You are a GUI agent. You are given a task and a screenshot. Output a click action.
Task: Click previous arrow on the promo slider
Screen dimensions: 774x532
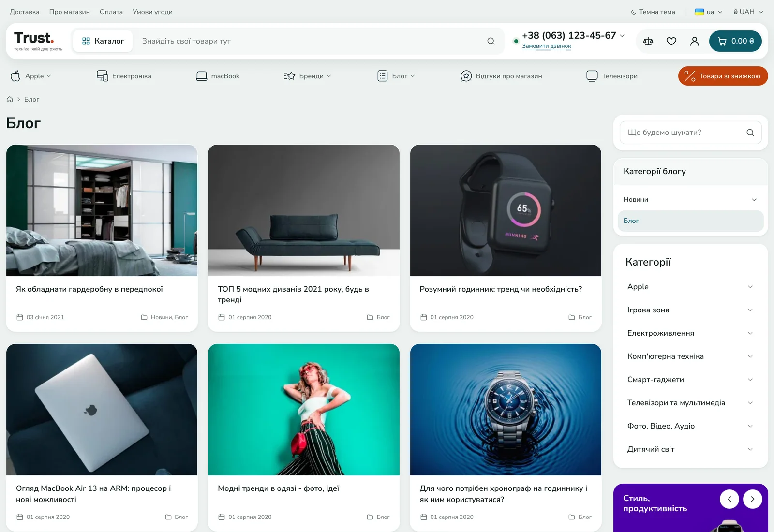(x=729, y=499)
